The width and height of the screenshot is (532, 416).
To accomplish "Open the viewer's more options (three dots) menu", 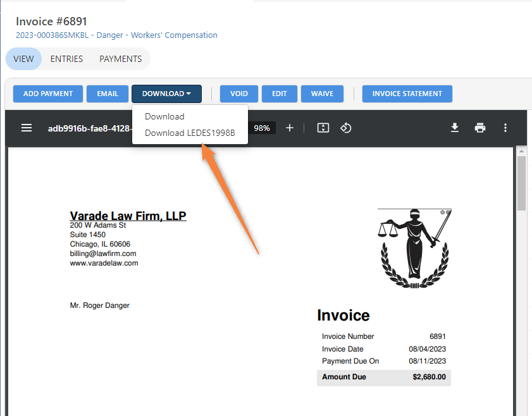I will pos(505,128).
